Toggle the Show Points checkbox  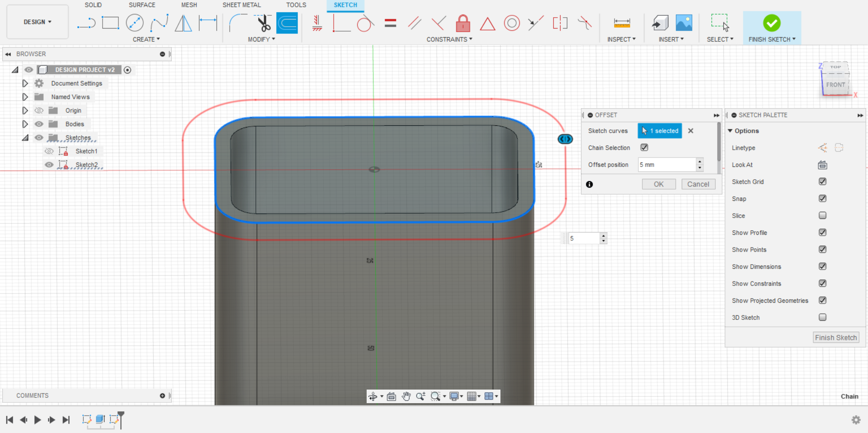pos(822,249)
